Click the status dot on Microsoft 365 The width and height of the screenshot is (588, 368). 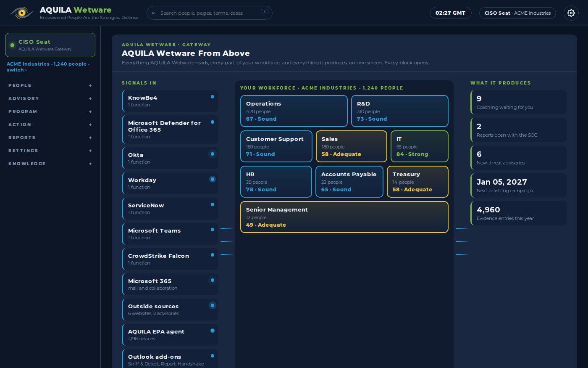click(213, 280)
